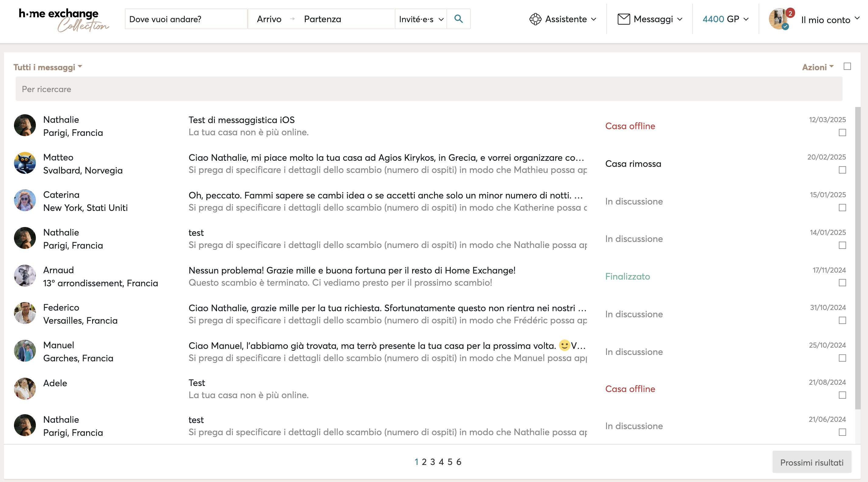Viewport: 868px width, 482px height.
Task: Select checkbox for 17/11/2024 Arnaud conversation
Action: (842, 283)
